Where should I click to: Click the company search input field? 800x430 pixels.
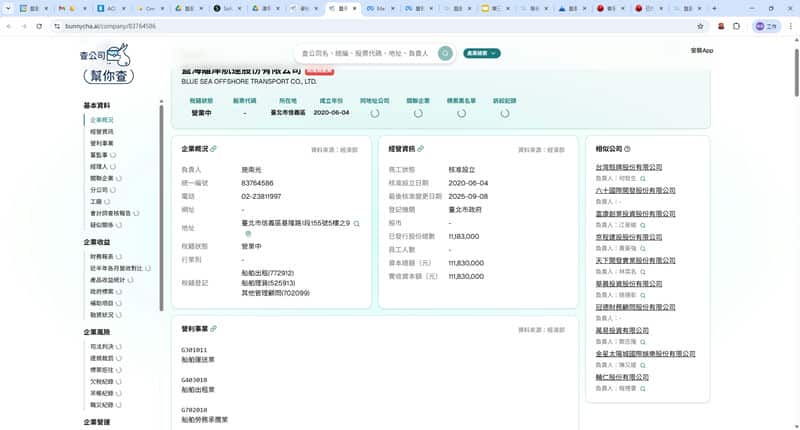pos(365,53)
